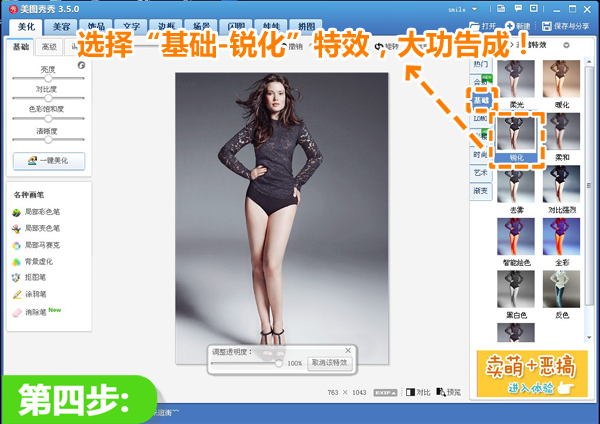Activate the 背景虚化 background blur tool
The width and height of the screenshot is (600, 424).
[x=33, y=262]
